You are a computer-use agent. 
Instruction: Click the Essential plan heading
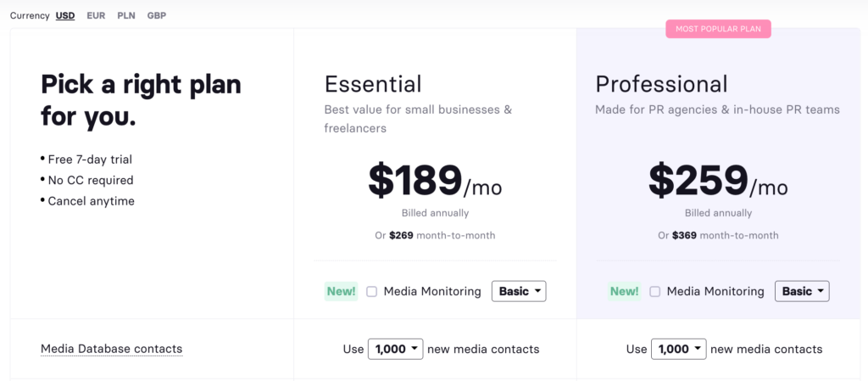tap(373, 83)
